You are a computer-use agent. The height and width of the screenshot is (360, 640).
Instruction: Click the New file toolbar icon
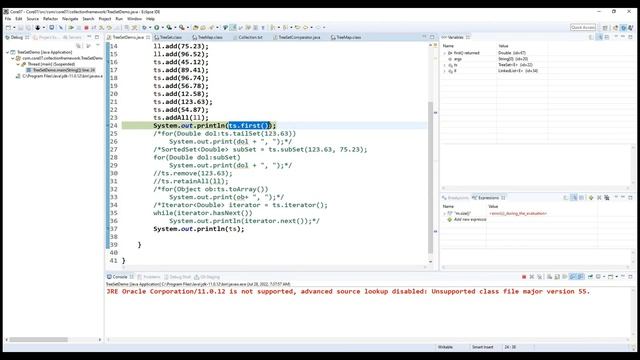click(8, 27)
